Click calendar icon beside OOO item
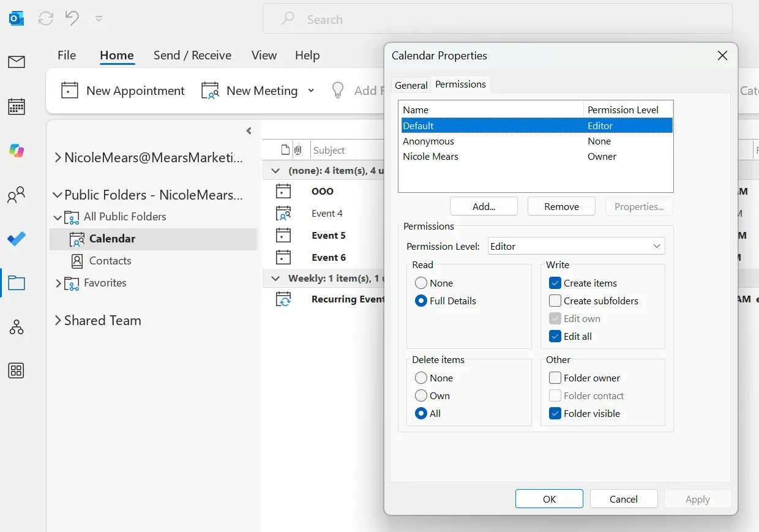The image size is (759, 532). pyautogui.click(x=283, y=191)
